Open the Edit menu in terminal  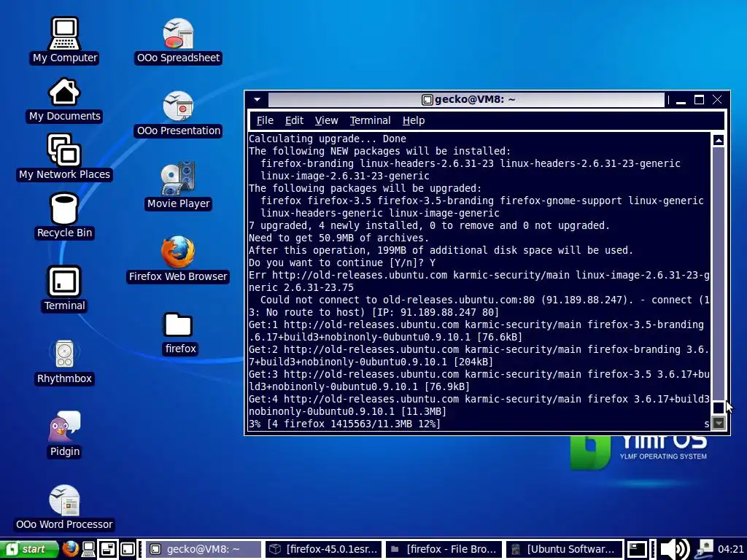(294, 120)
